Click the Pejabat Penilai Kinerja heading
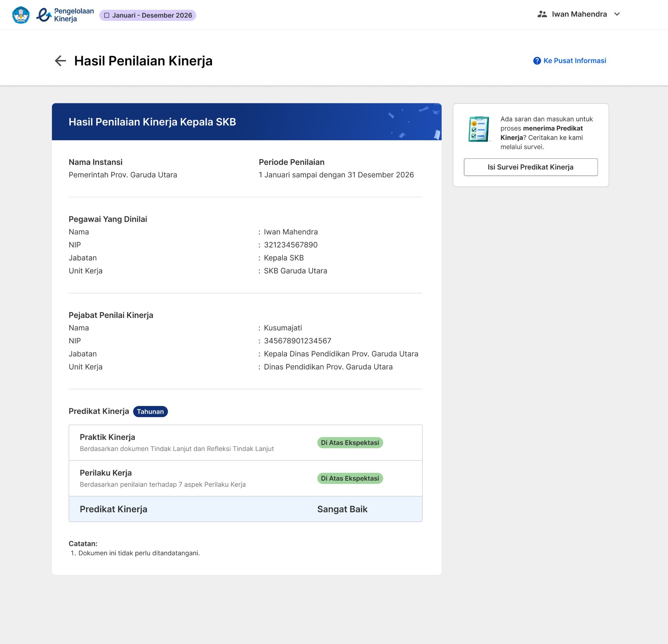The image size is (668, 644). 111,315
